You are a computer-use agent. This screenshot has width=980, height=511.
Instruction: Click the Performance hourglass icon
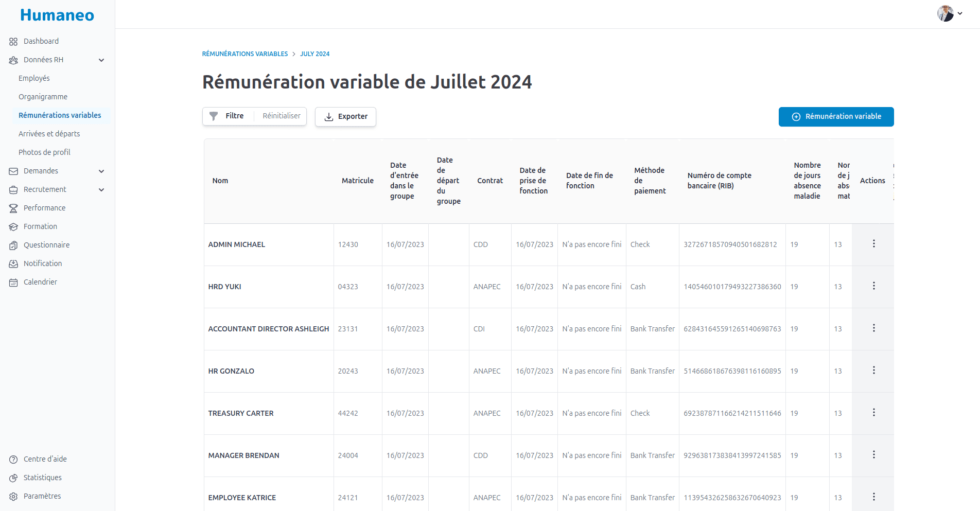13,208
